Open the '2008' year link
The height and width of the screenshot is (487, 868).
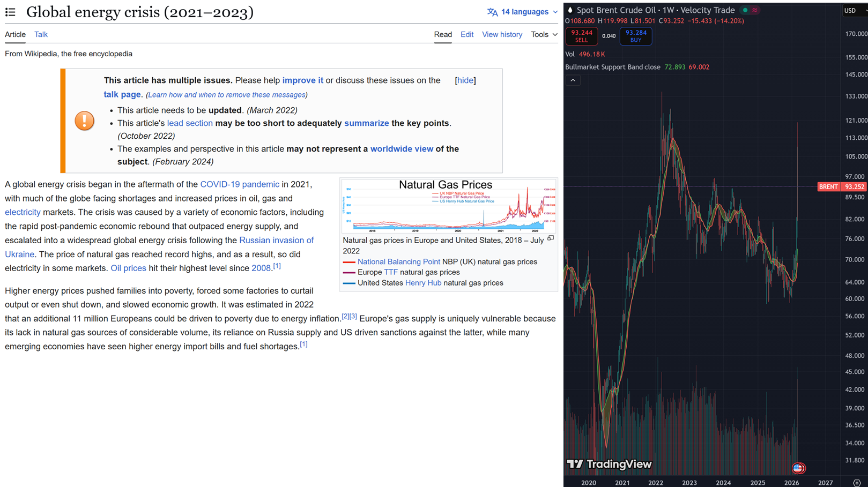[x=261, y=268]
